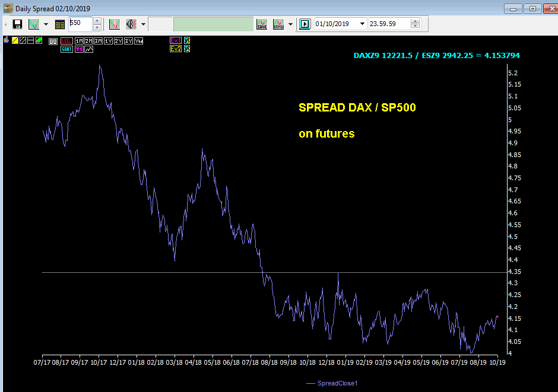Click the cyan wave icon beside Ev.2
The image size is (558, 392).
tap(187, 49)
